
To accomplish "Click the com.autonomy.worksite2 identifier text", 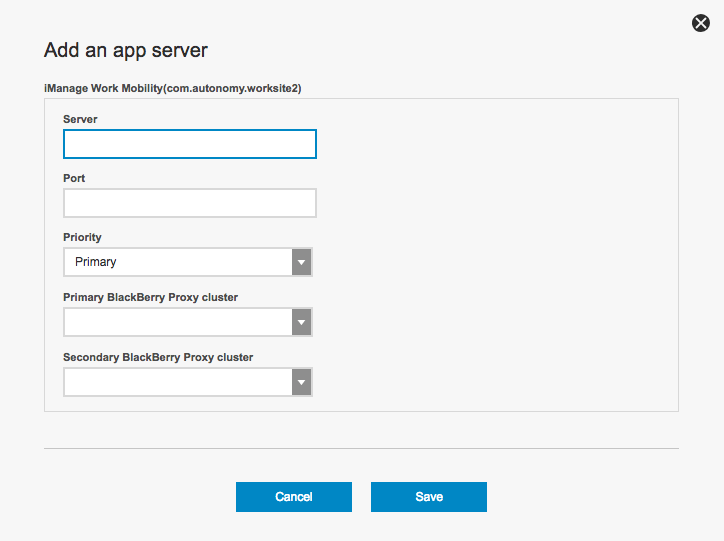I will [232, 88].
